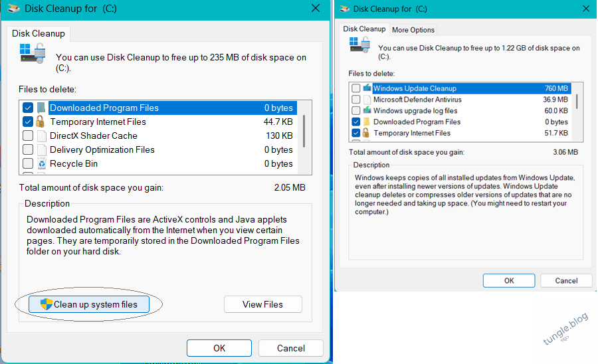Uncheck Downloaded Program Files in right window
This screenshot has width=598, height=364.
click(x=356, y=122)
